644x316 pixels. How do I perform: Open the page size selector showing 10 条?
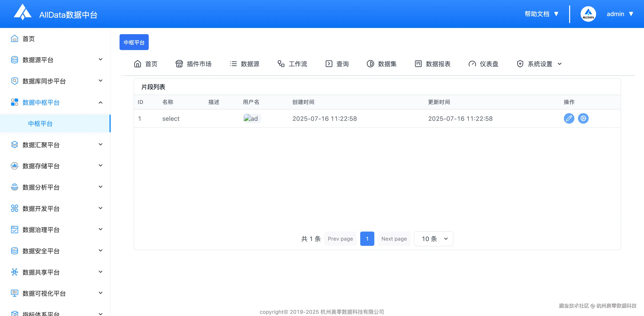coord(433,239)
